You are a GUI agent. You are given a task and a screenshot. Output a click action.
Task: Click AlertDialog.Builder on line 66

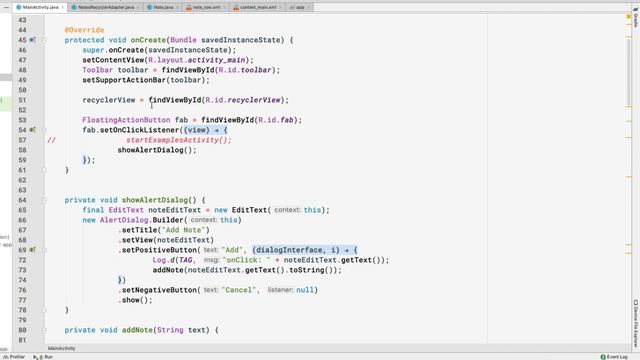click(x=142, y=220)
